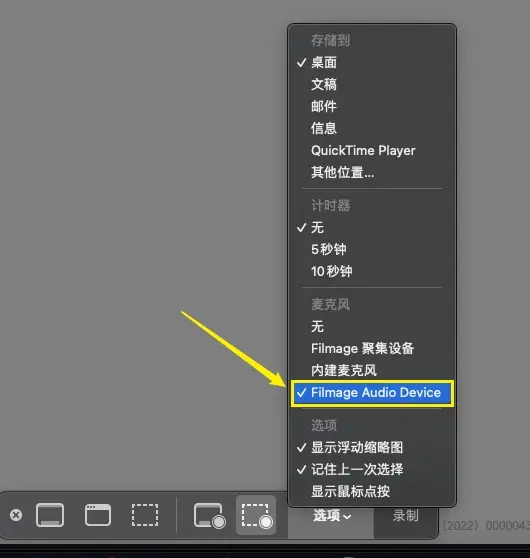Select the capture selected window icon
Viewport: 530px width, 558px height.
point(98,515)
